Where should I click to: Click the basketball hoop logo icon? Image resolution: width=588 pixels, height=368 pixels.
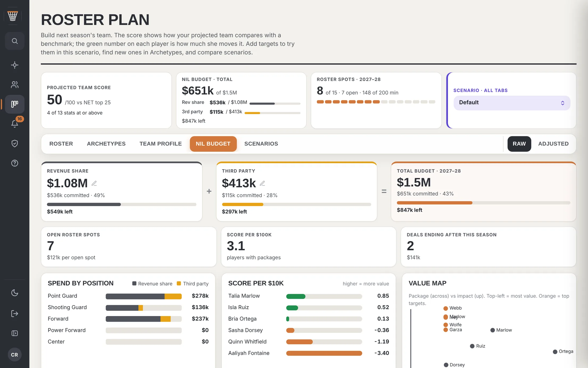coord(13,16)
